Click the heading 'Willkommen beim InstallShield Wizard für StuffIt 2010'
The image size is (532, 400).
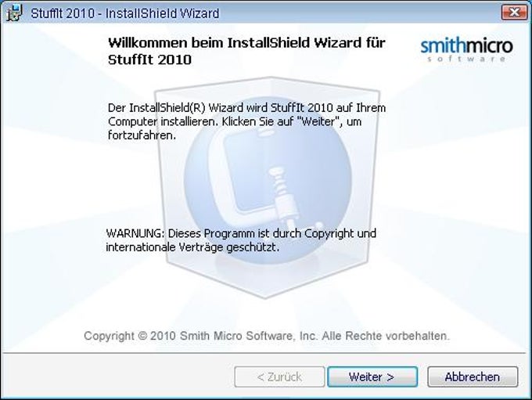pyautogui.click(x=246, y=52)
